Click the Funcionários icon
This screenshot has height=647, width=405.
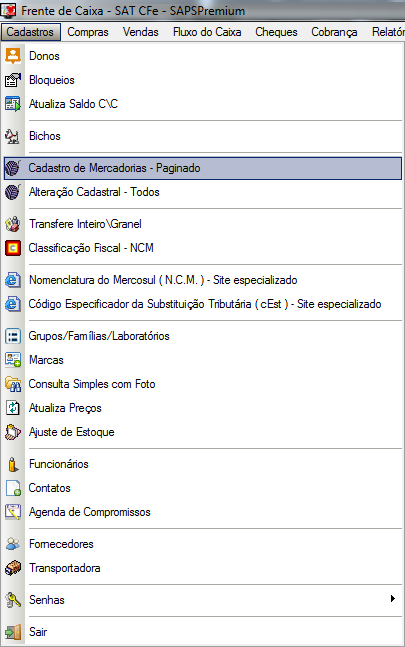(x=13, y=464)
